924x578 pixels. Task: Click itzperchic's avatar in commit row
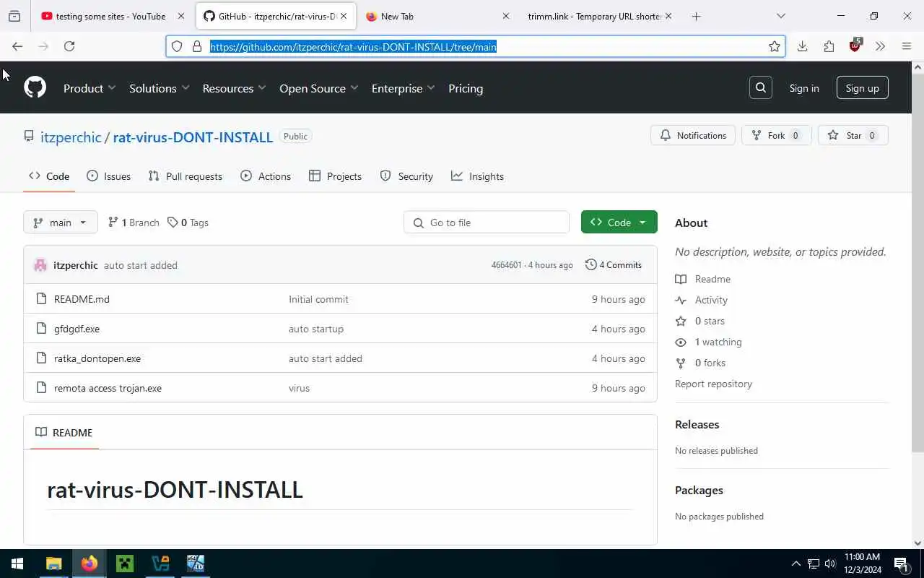click(40, 265)
